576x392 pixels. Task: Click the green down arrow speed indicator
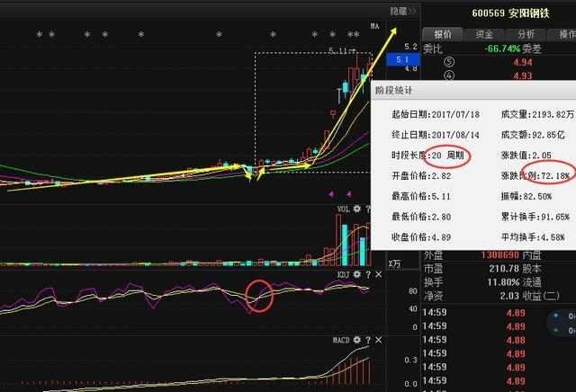click(556, 330)
